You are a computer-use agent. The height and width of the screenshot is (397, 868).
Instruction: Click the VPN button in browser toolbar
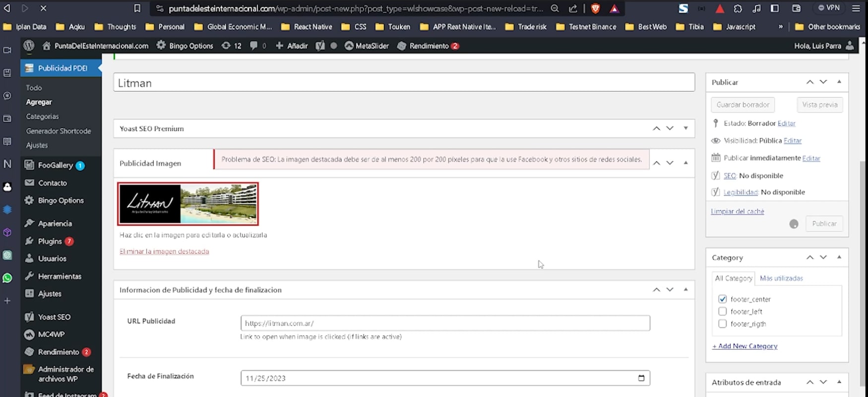(x=829, y=8)
